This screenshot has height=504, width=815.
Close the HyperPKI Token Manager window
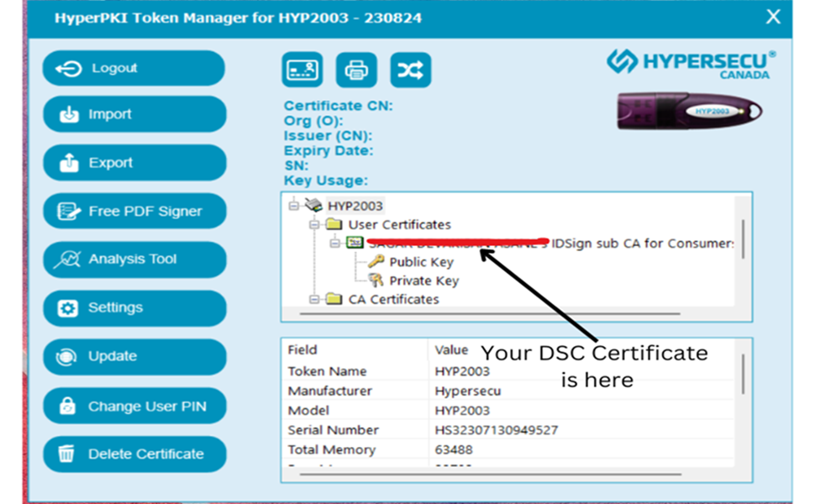pyautogui.click(x=773, y=17)
